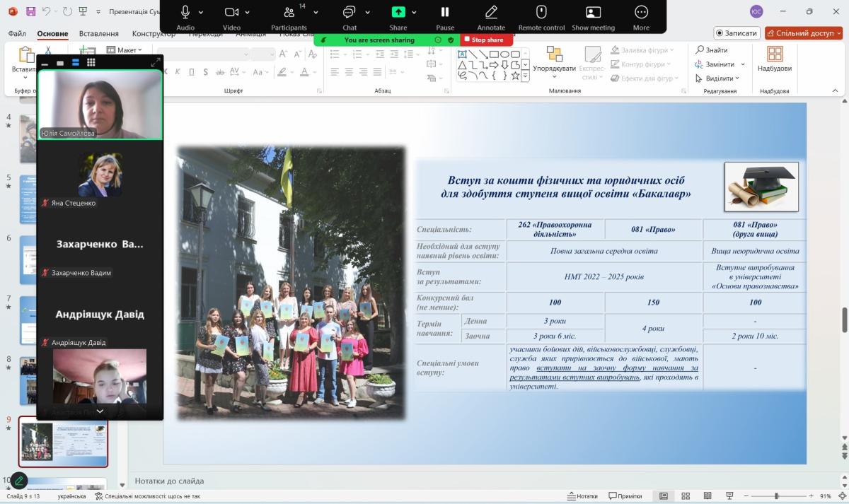Click the zoom slider in the status bar
This screenshot has width=849, height=504.
point(776,496)
